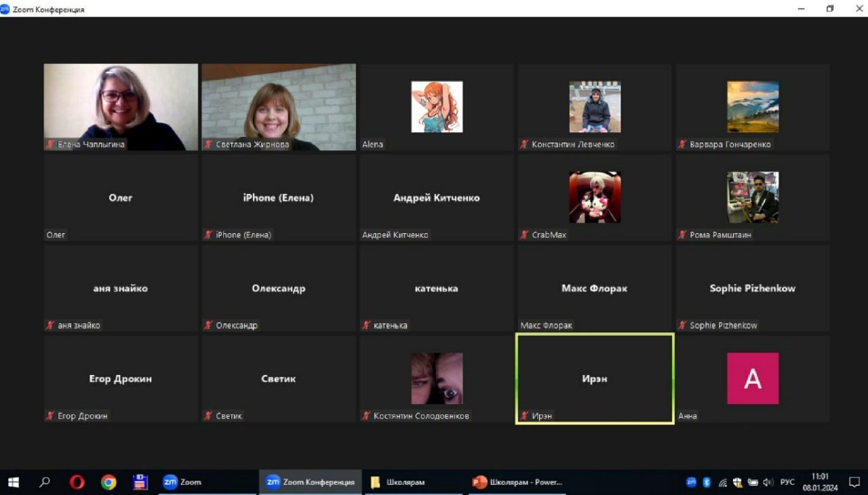Screen dimensions: 868x495
Task: Select Елена Чаплыгина's video tile
Action: pos(121,106)
